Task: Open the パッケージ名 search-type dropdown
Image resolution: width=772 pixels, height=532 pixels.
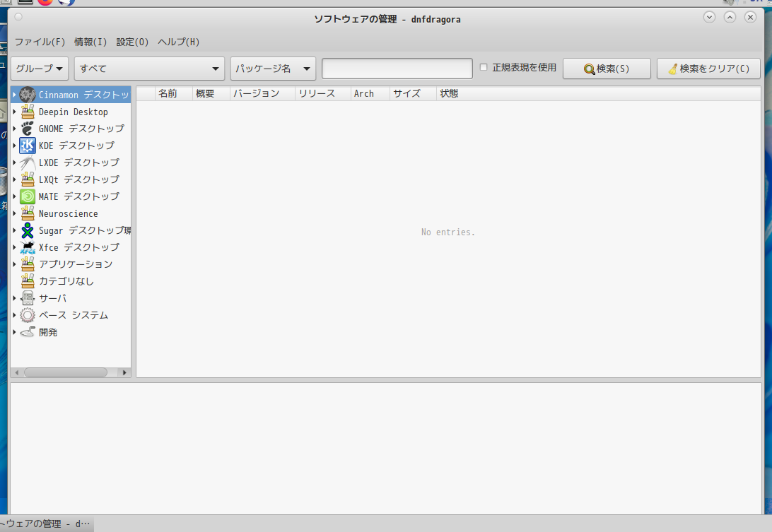Action: (x=273, y=69)
